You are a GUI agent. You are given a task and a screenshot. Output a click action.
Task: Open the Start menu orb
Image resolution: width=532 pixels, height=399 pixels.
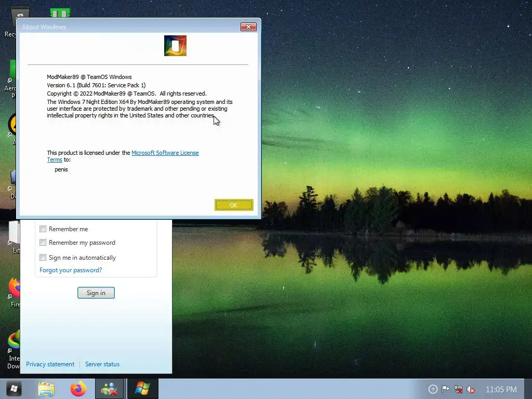[x=14, y=389]
